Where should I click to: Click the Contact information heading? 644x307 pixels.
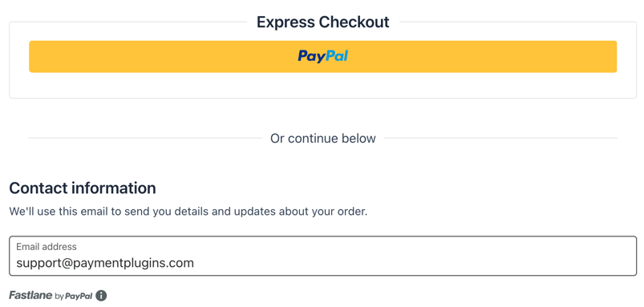83,188
